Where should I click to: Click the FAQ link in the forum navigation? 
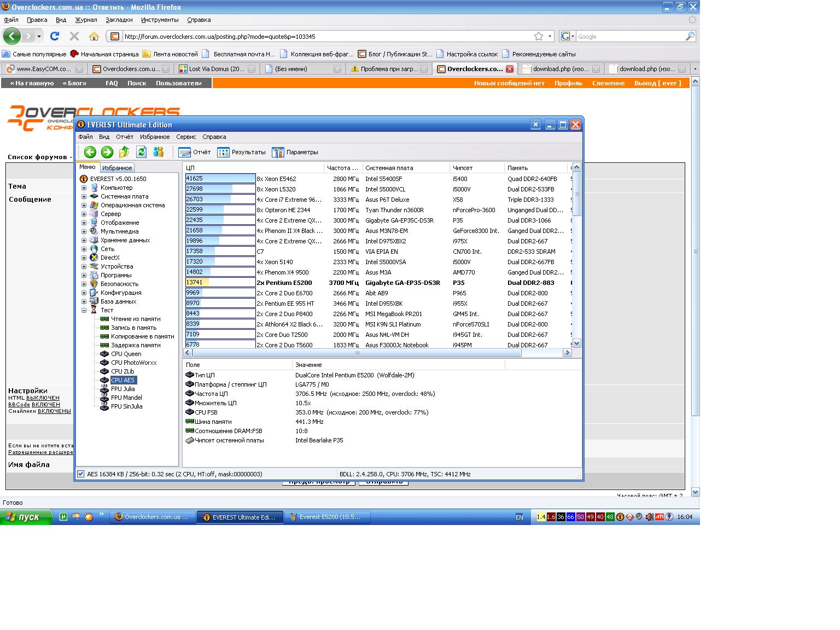tap(112, 83)
